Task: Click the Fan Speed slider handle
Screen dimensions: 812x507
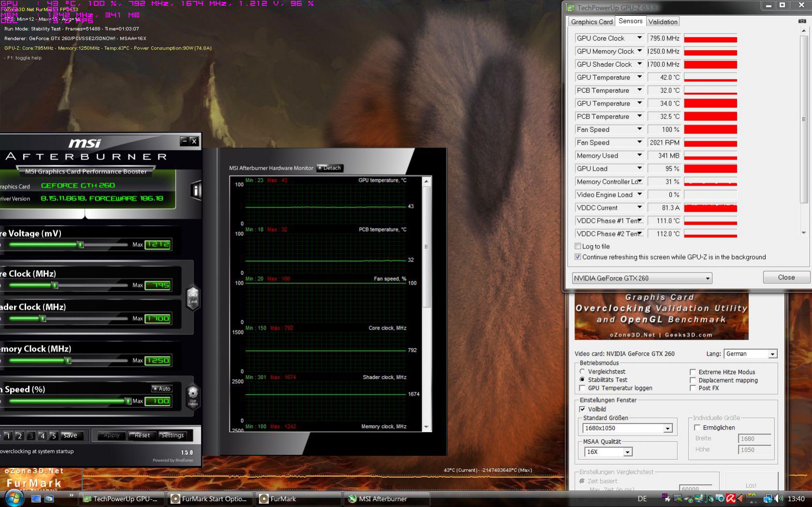Action: click(128, 401)
